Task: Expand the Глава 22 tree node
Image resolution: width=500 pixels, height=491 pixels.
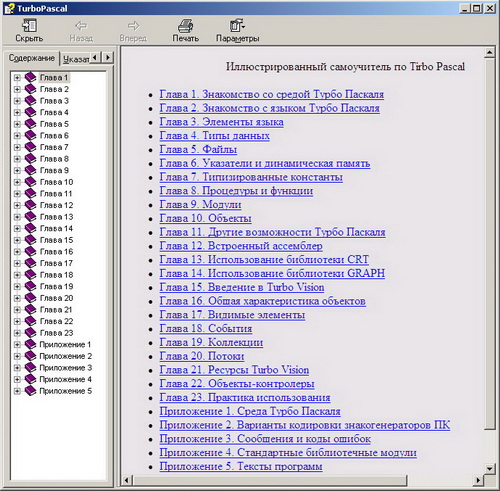Action: [17, 321]
